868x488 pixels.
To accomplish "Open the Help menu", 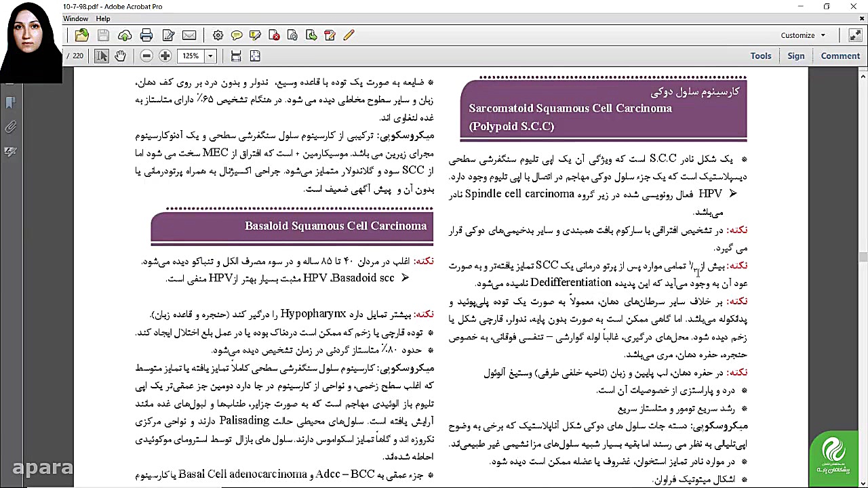I will tap(103, 18).
